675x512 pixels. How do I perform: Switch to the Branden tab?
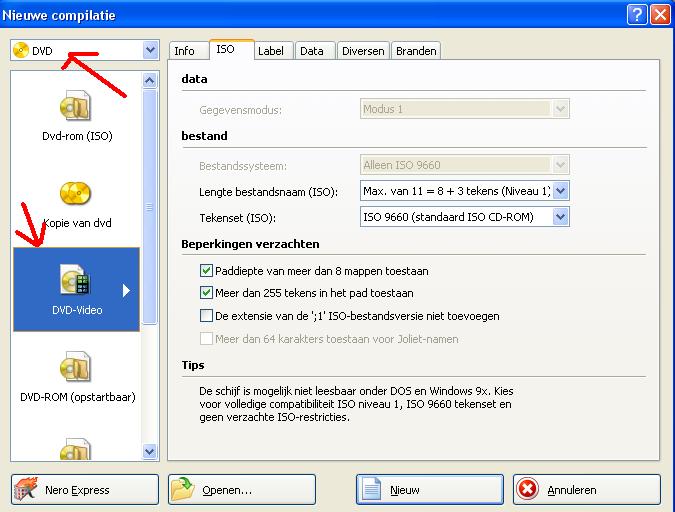point(416,51)
